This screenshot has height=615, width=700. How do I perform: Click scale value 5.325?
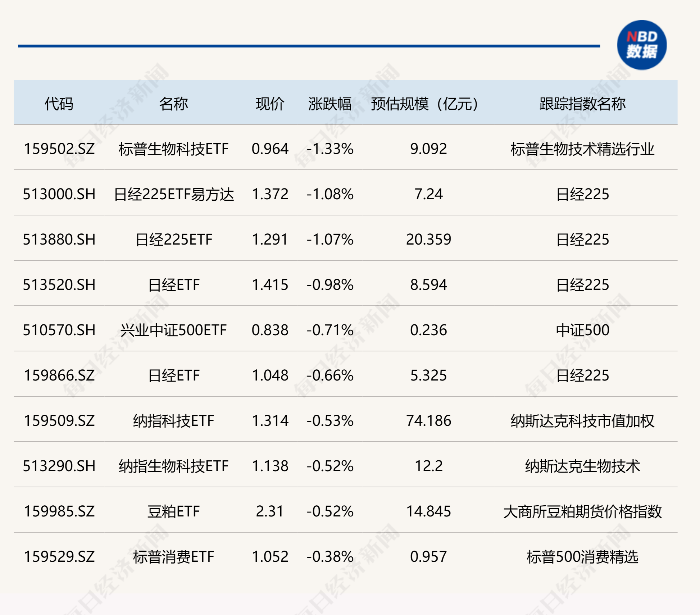tap(428, 375)
